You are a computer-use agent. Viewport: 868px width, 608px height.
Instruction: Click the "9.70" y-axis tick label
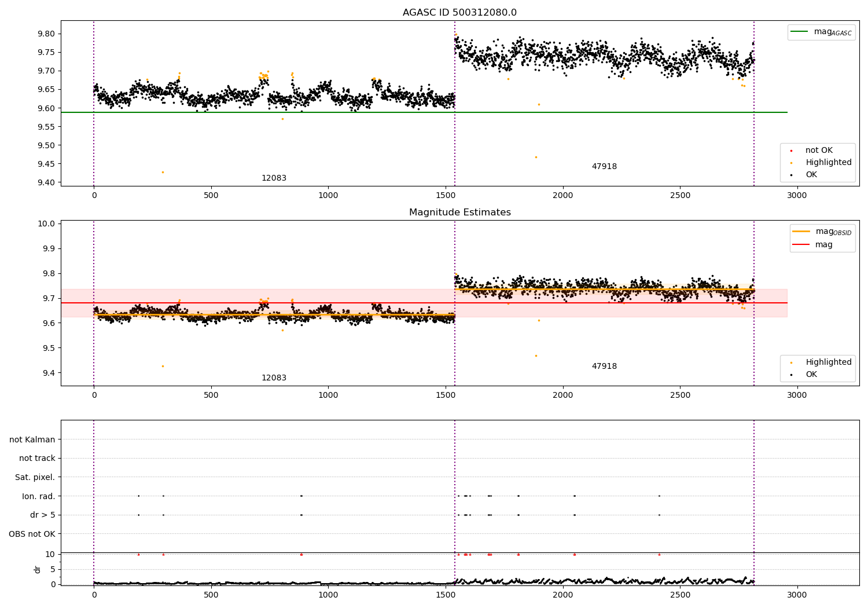coord(46,71)
